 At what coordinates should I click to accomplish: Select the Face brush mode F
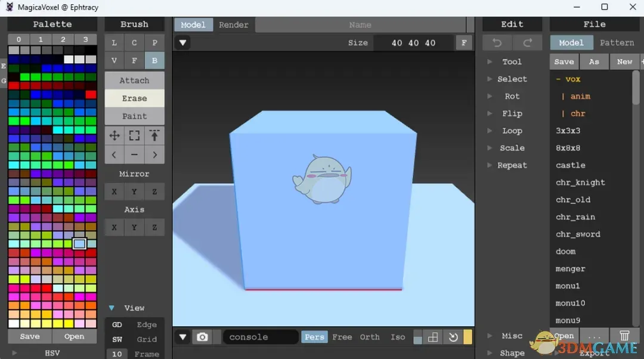pyautogui.click(x=134, y=60)
